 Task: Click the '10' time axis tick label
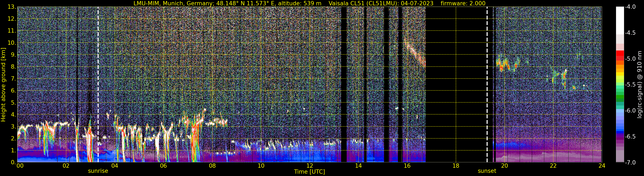[x=261, y=166]
